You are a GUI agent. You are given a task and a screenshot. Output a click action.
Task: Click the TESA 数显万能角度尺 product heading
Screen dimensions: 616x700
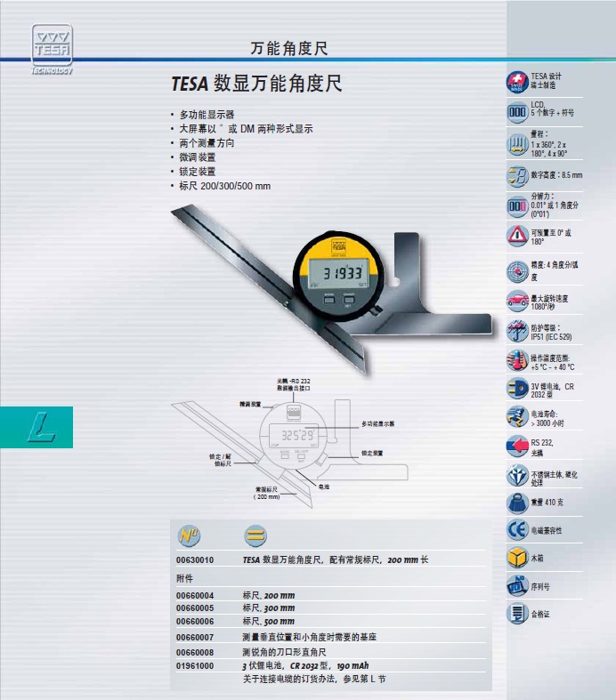(257, 84)
